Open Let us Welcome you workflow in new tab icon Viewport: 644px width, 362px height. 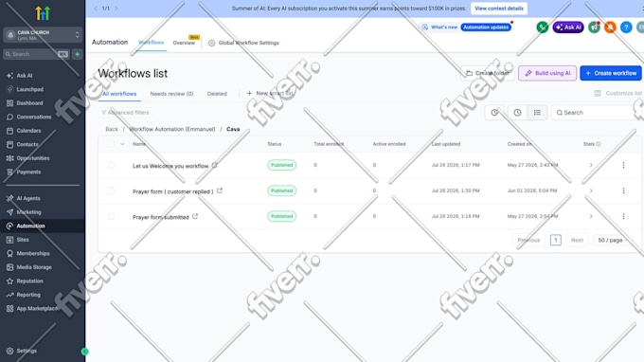coord(214,165)
